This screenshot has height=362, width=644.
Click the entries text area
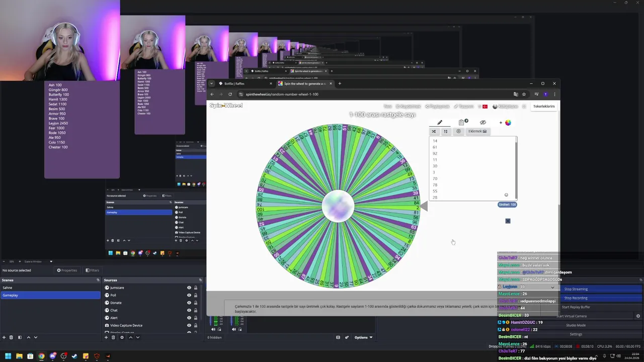(472, 168)
